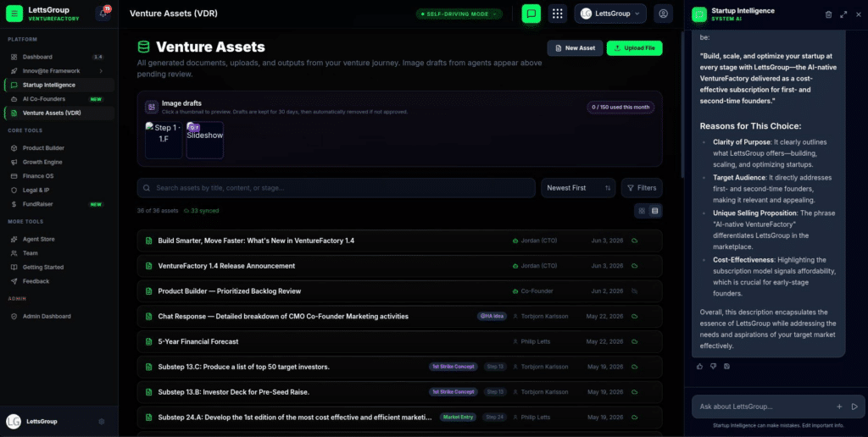Preview the Slideshow image draft thumbnail
The height and width of the screenshot is (437, 868).
click(205, 140)
